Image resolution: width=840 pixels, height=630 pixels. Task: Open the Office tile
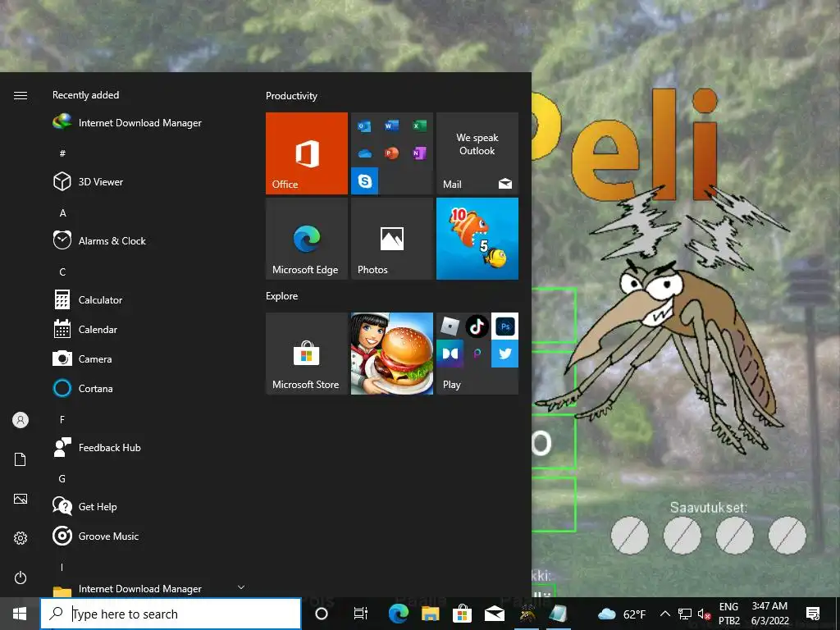[307, 153]
